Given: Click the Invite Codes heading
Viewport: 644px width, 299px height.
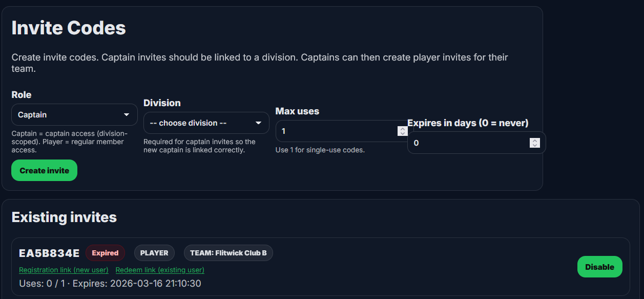Looking at the screenshot, I should tap(69, 28).
